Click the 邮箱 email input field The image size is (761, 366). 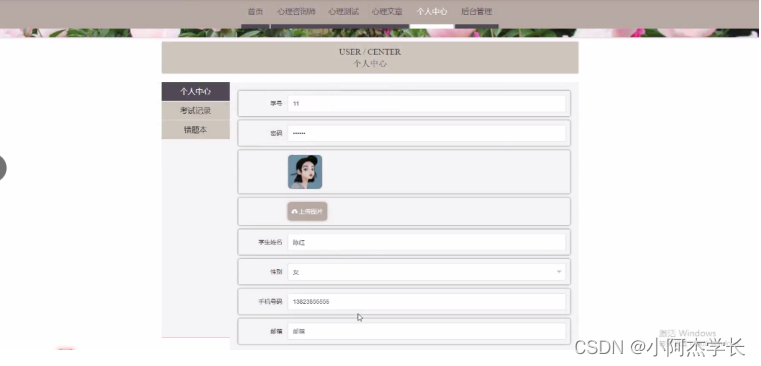(427, 332)
